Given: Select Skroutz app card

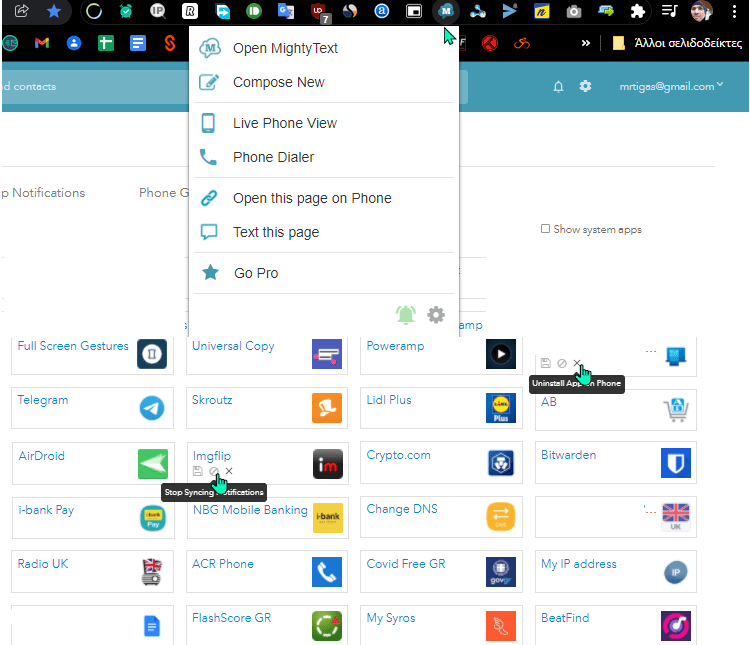Looking at the screenshot, I should point(267,408).
